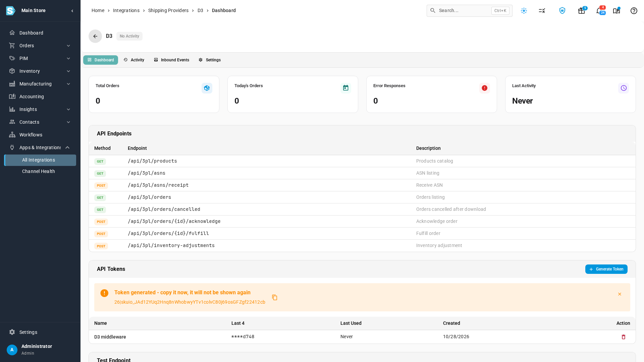Open the help question mark icon
644x362 pixels.
pyautogui.click(x=634, y=11)
